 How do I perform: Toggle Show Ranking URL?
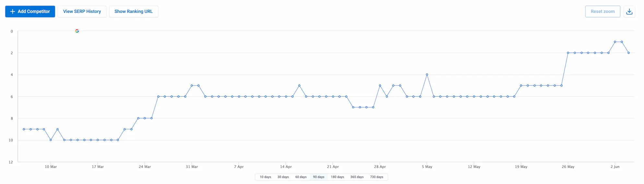[x=134, y=11]
